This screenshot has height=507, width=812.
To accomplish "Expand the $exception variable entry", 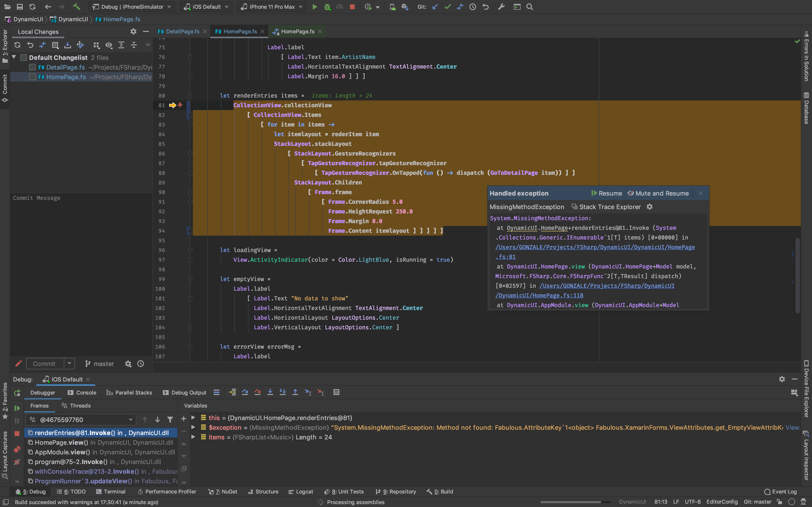I will [194, 428].
